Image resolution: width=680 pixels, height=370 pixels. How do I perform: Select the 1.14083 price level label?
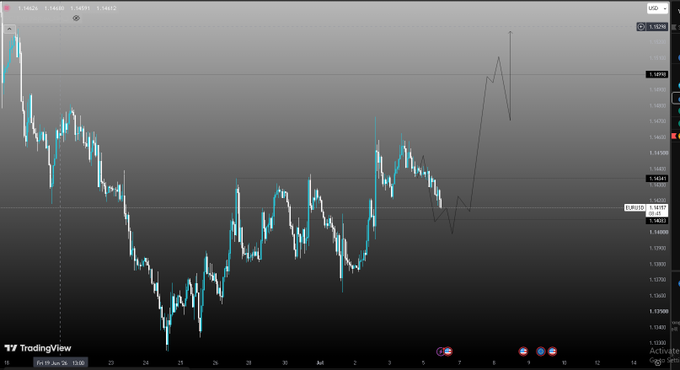(x=657, y=221)
